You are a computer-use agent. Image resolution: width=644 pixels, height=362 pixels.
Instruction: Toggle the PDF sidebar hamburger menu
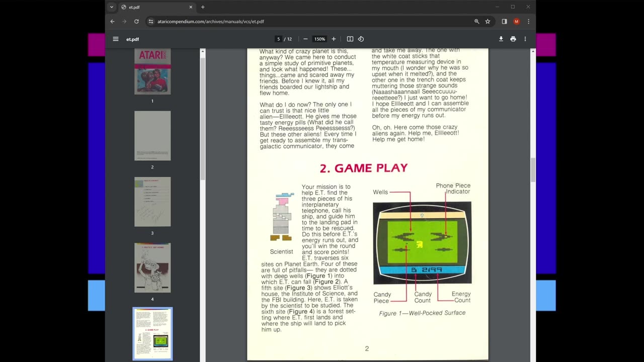(116, 39)
